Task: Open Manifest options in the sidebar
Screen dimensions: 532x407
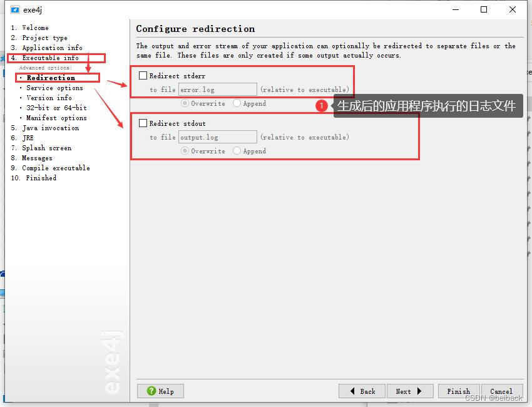Action: [x=56, y=118]
